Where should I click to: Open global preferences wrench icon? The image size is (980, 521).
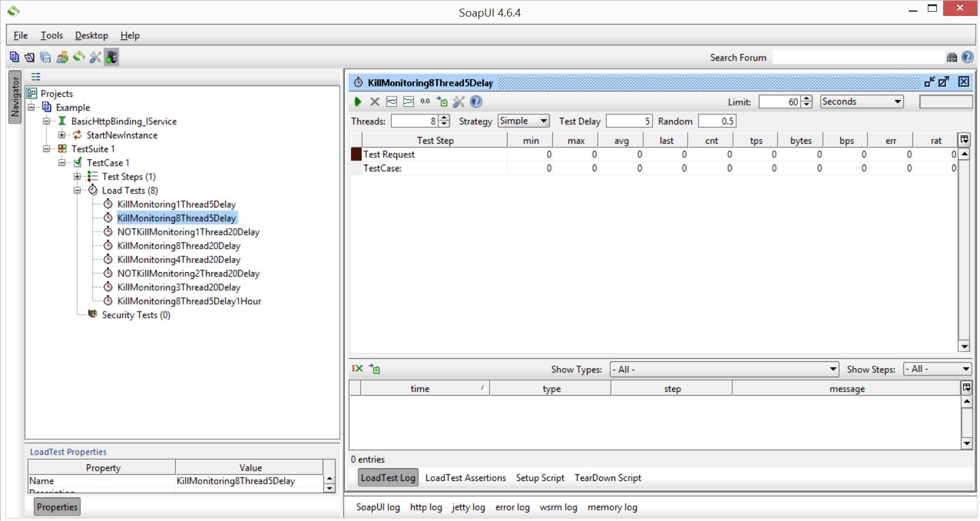[x=95, y=57]
